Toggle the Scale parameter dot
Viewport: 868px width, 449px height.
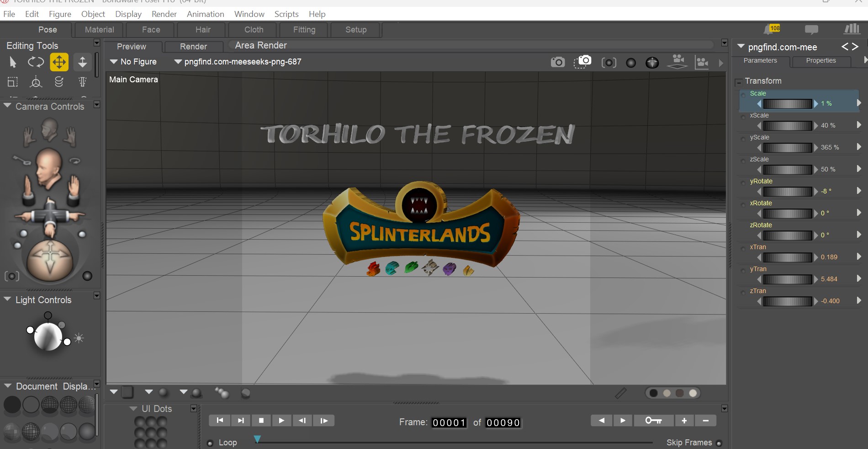[743, 95]
